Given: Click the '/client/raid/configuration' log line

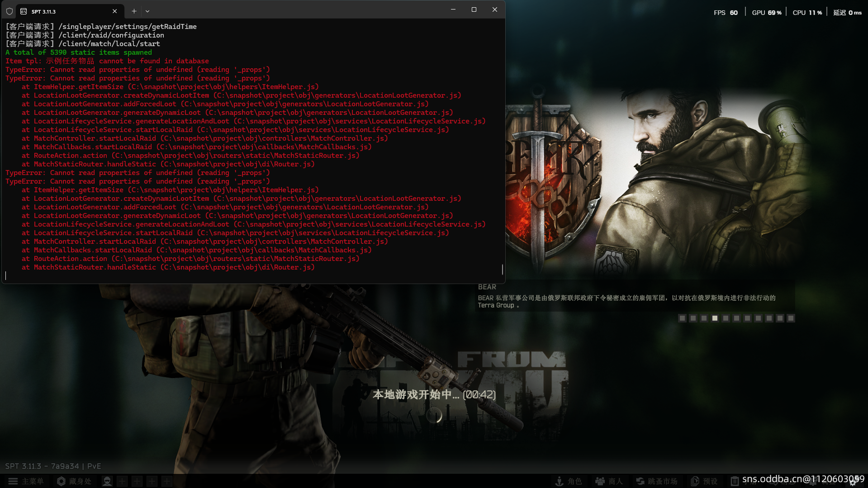Looking at the screenshot, I should click(x=85, y=35).
